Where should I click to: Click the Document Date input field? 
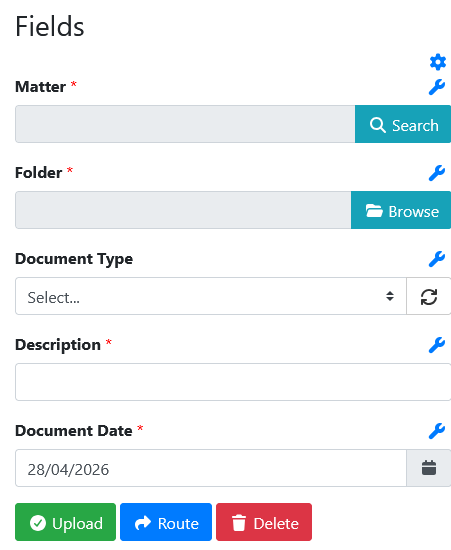[211, 468]
